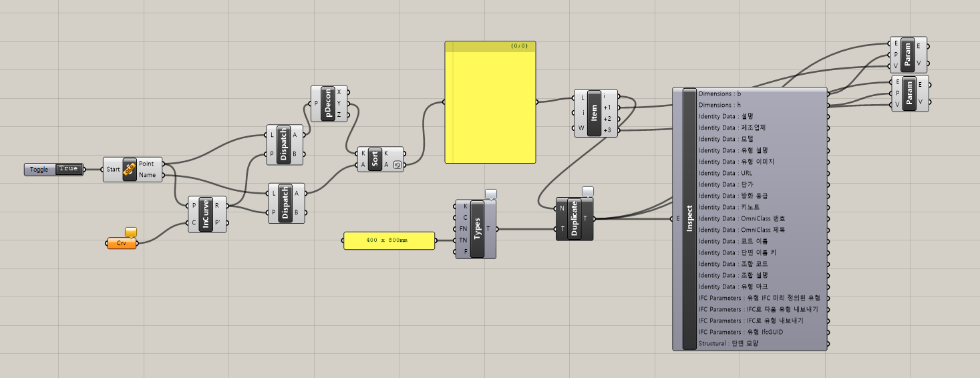
Task: Select the upper Dispatch component wired to pDecon
Action: click(285, 144)
